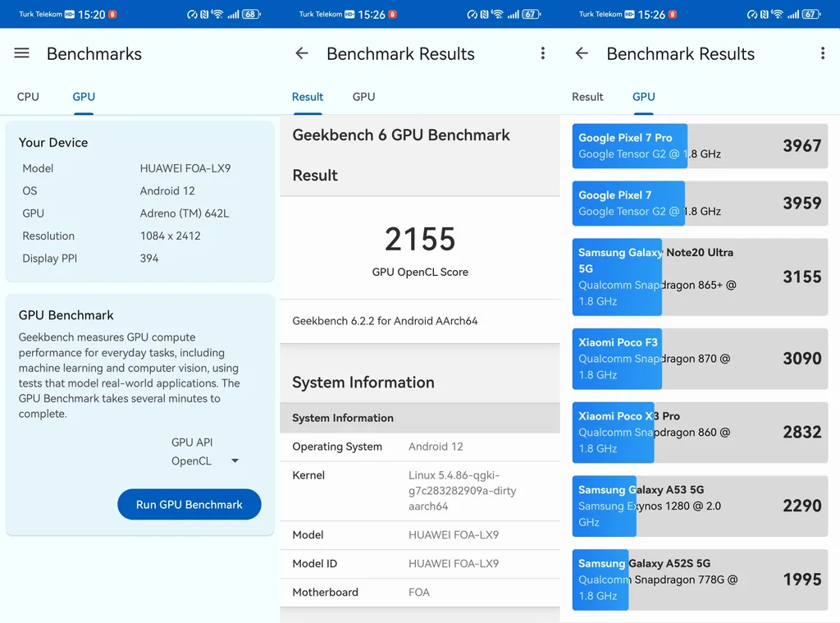840x623 pixels.
Task: Tap the gray System Information table header
Action: (420, 418)
